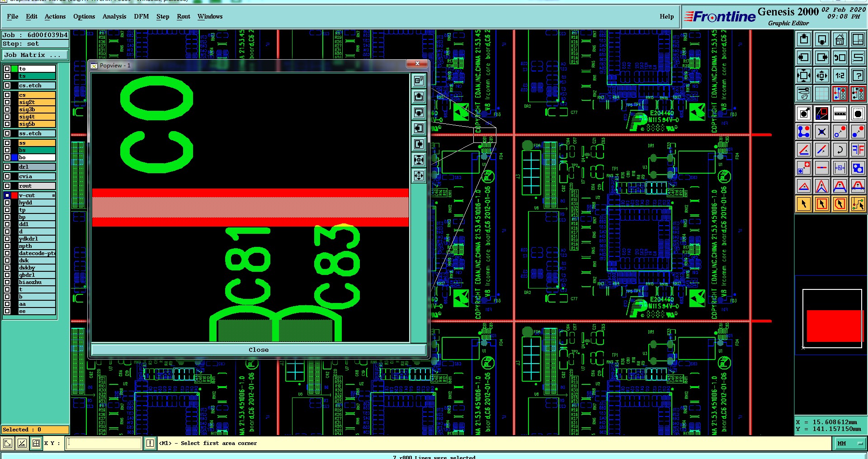Open the Options menu

(x=84, y=16)
